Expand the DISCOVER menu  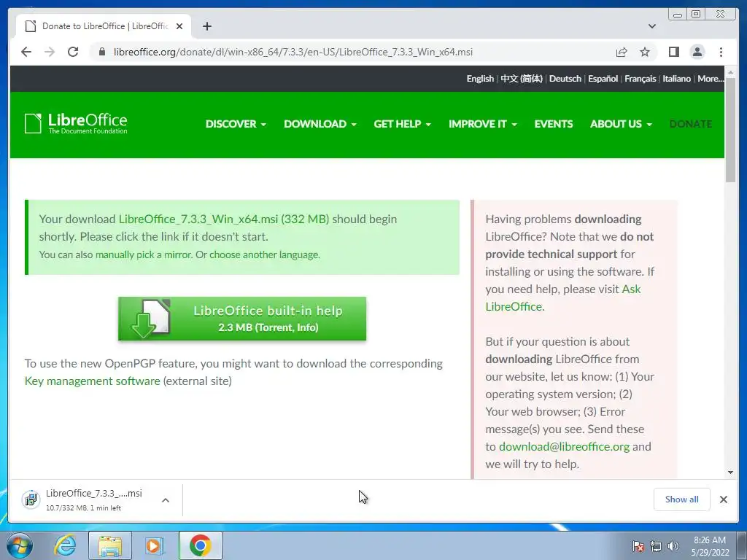coord(236,124)
